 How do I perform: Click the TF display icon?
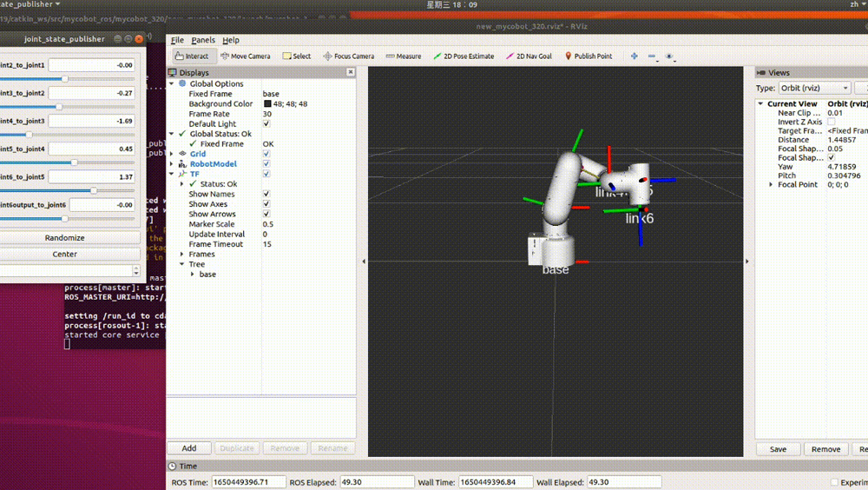click(x=182, y=174)
